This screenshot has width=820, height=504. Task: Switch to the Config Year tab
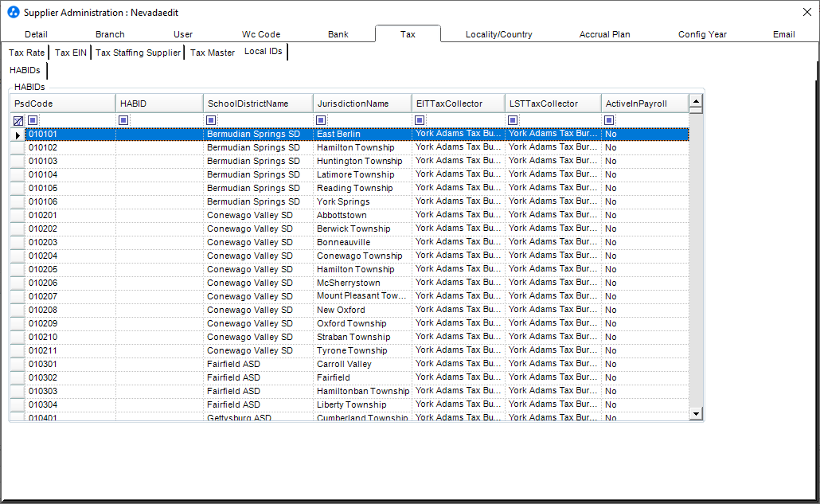702,34
